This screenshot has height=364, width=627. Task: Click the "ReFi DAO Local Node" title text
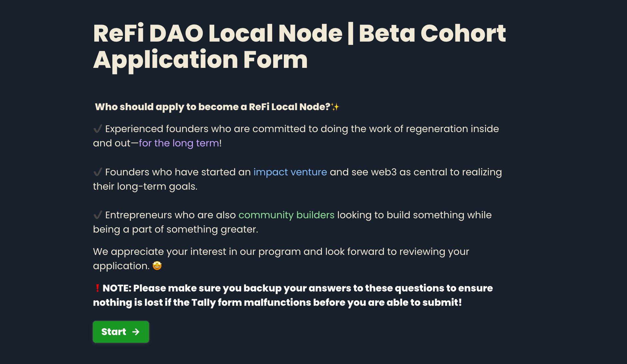(218, 33)
